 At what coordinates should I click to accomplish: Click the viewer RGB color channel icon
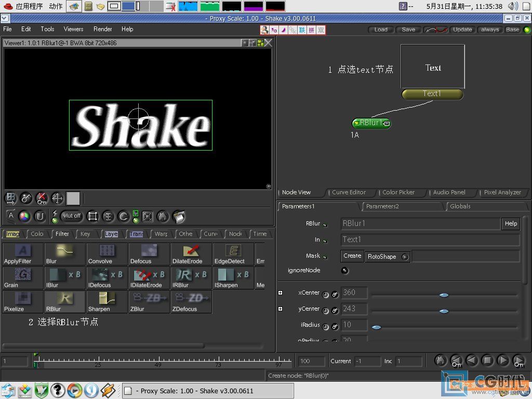pos(24,216)
